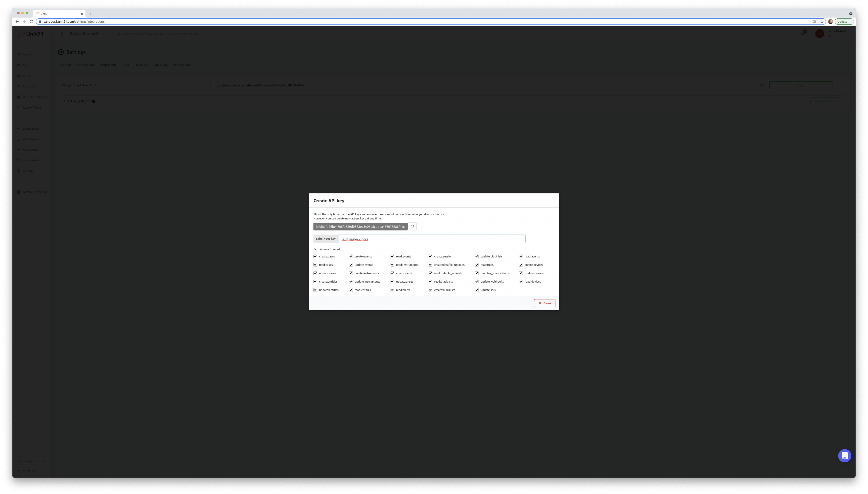This screenshot has width=868, height=494.
Task: Uncheck the read:agents permission
Action: (521, 256)
